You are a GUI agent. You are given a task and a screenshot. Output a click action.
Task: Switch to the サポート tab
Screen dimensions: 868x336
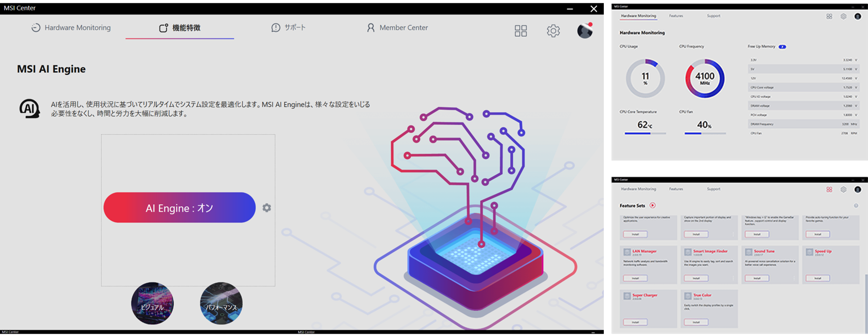[289, 28]
